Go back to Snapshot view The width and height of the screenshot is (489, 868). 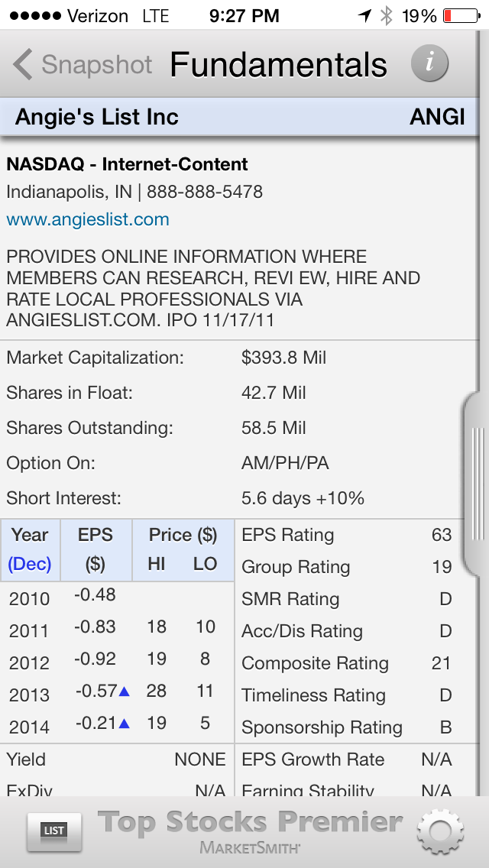click(x=82, y=64)
